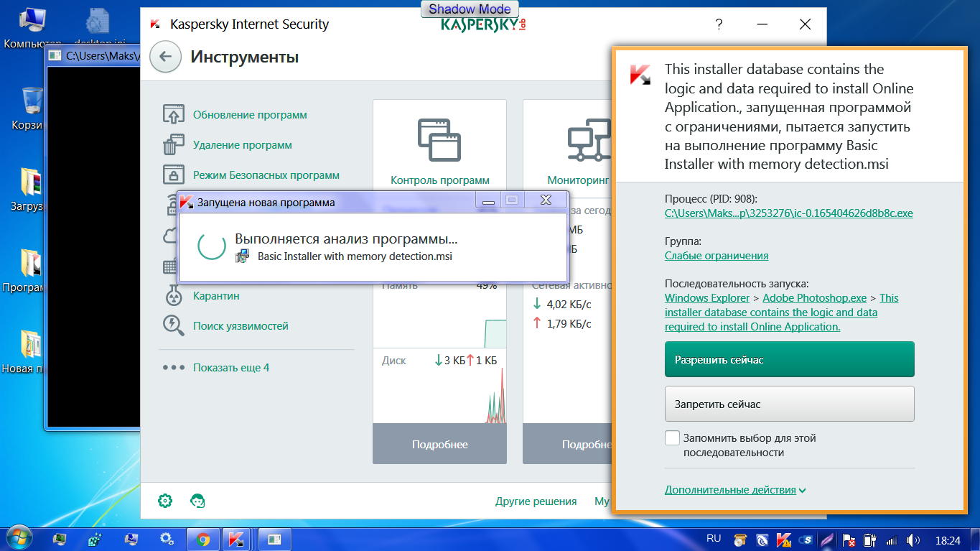Open the Другие решения link
The width and height of the screenshot is (980, 551).
click(x=536, y=501)
